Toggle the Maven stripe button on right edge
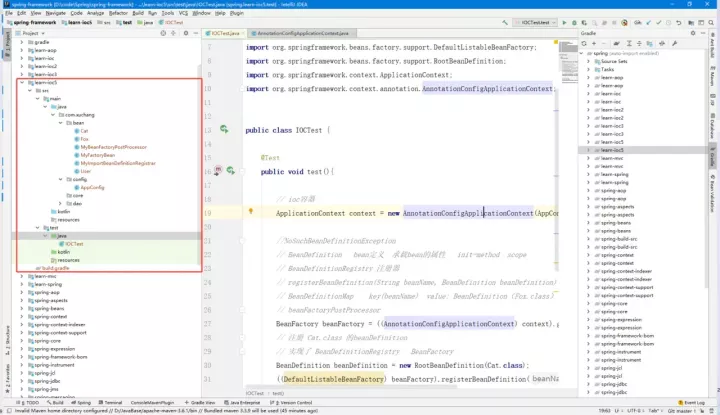 click(x=712, y=76)
